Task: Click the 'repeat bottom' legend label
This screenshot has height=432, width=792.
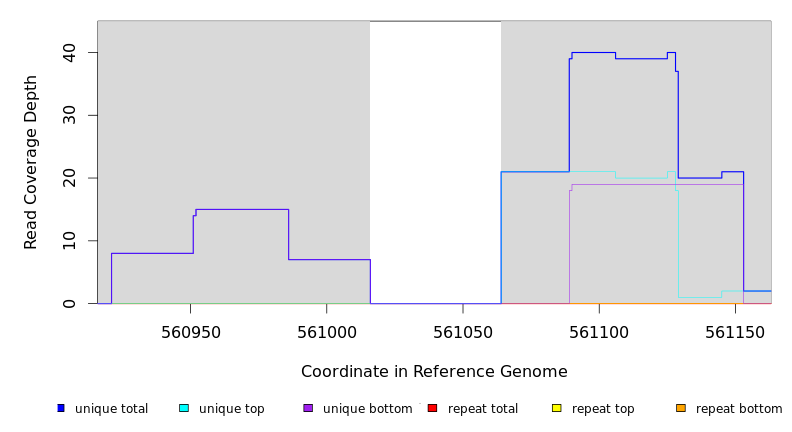Action: click(739, 409)
